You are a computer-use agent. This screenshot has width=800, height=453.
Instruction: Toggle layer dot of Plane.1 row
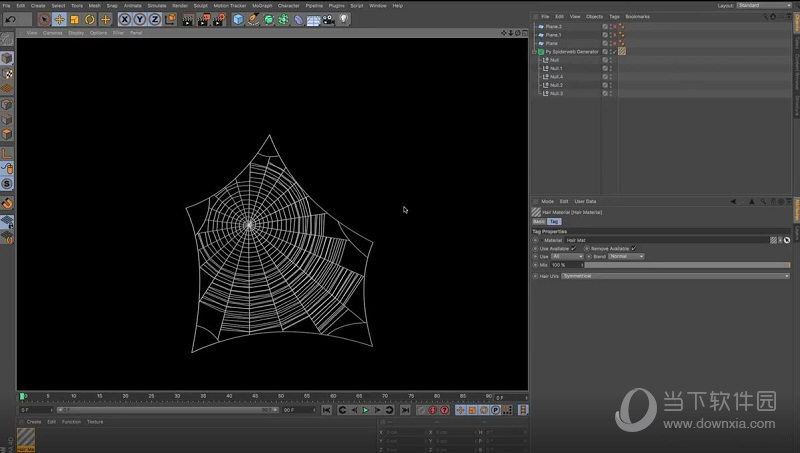(605, 35)
